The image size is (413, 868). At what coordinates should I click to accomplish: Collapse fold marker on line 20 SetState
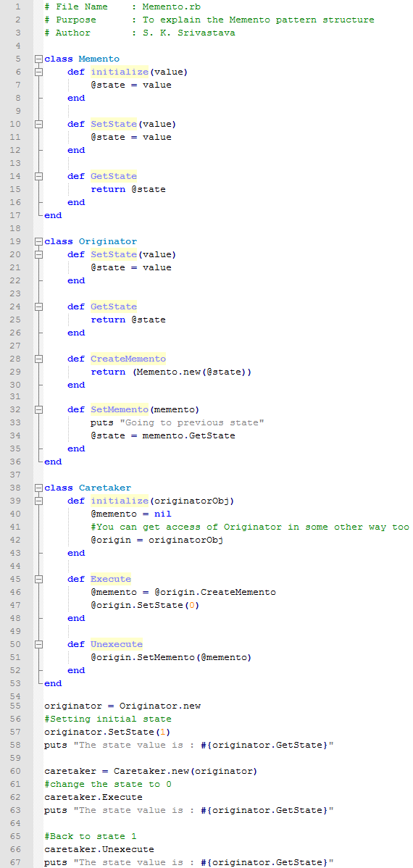[38, 254]
